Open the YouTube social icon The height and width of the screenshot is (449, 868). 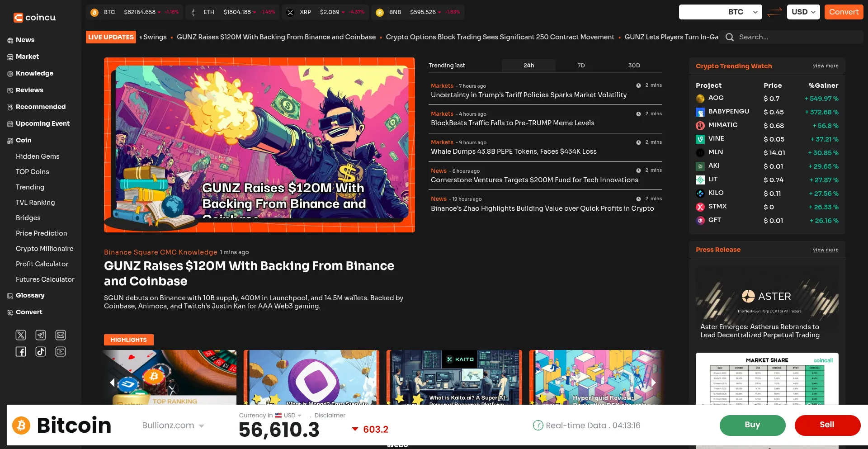click(61, 352)
